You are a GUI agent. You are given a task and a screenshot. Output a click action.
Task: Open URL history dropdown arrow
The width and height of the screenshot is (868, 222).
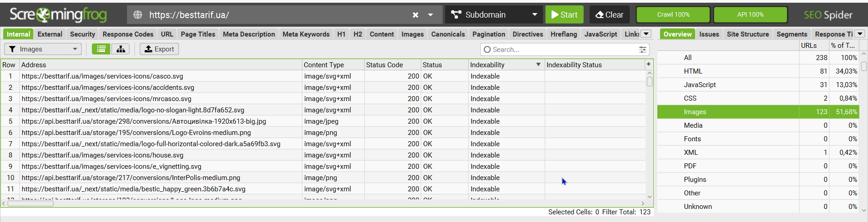pyautogui.click(x=430, y=15)
